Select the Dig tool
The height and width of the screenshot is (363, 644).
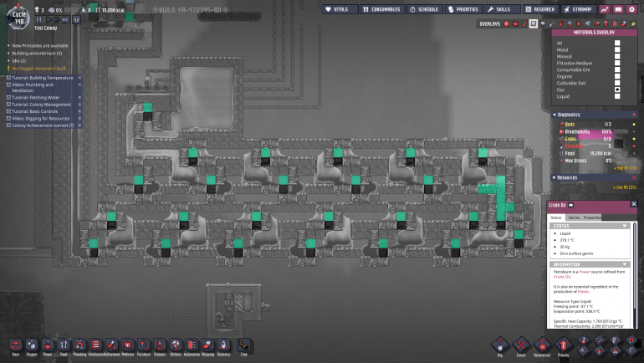tap(500, 345)
